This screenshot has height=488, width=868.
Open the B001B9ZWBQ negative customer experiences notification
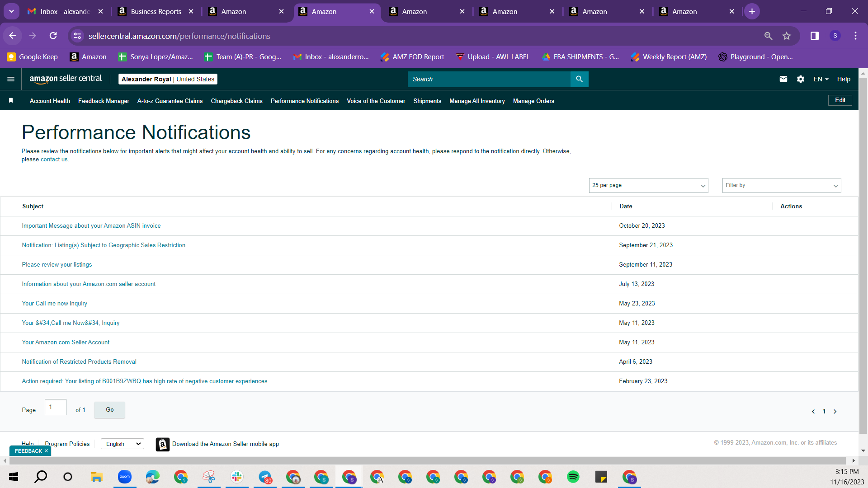[x=145, y=381]
